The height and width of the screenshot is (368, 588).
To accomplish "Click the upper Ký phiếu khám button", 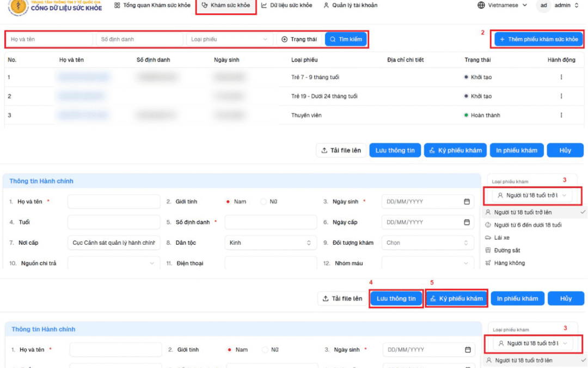I will (455, 150).
